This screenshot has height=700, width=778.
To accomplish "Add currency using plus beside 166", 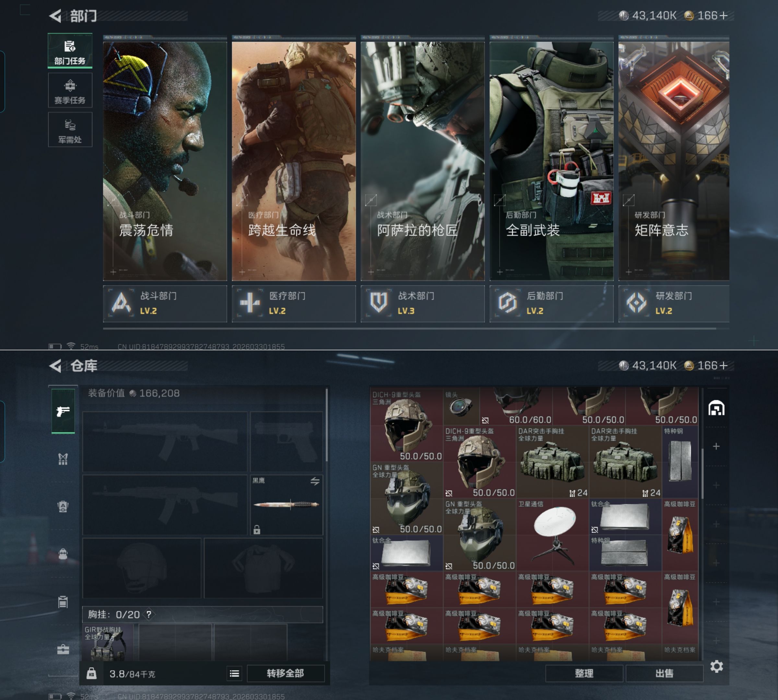I will [x=723, y=15].
